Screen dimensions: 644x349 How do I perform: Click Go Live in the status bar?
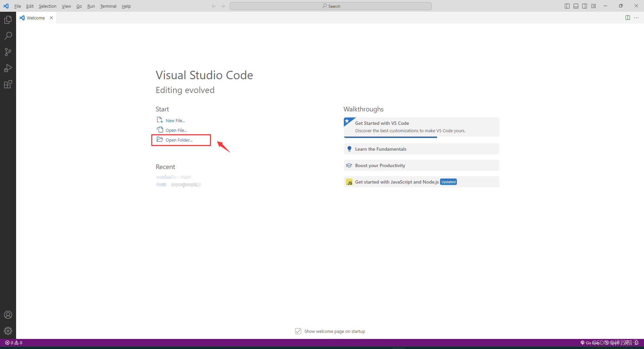[590, 343]
